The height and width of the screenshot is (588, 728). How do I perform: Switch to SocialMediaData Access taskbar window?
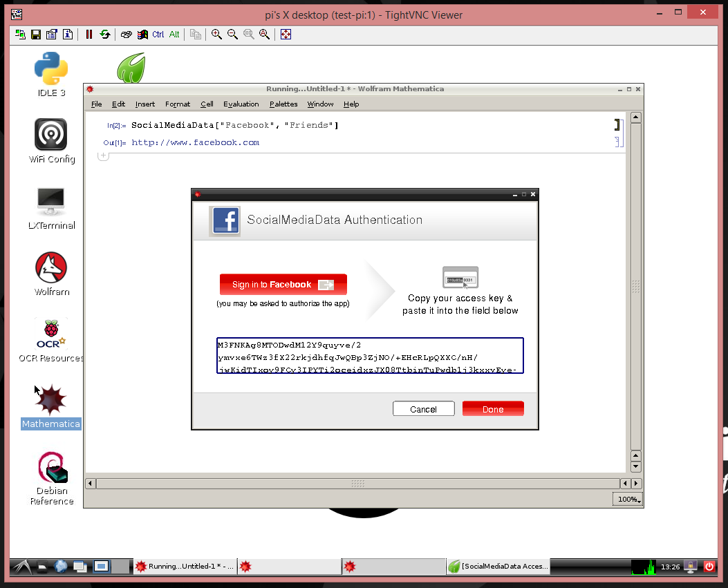498,566
